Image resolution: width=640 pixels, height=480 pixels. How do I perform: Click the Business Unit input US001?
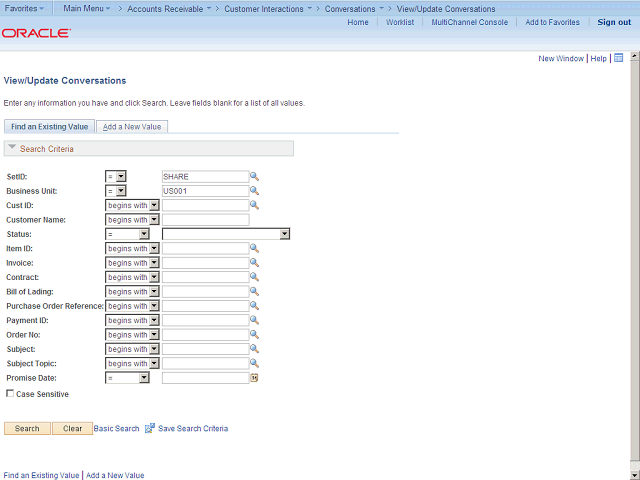pos(205,191)
